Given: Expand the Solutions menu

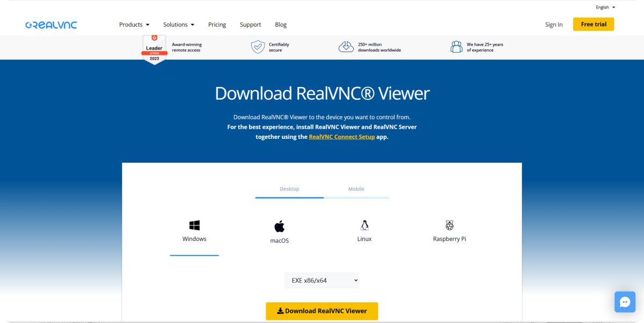Looking at the screenshot, I should (x=178, y=24).
